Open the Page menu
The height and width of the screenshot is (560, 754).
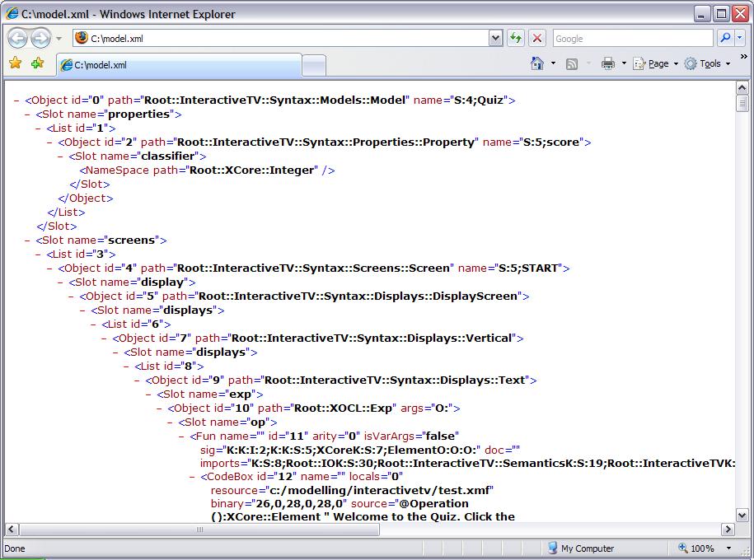point(655,63)
